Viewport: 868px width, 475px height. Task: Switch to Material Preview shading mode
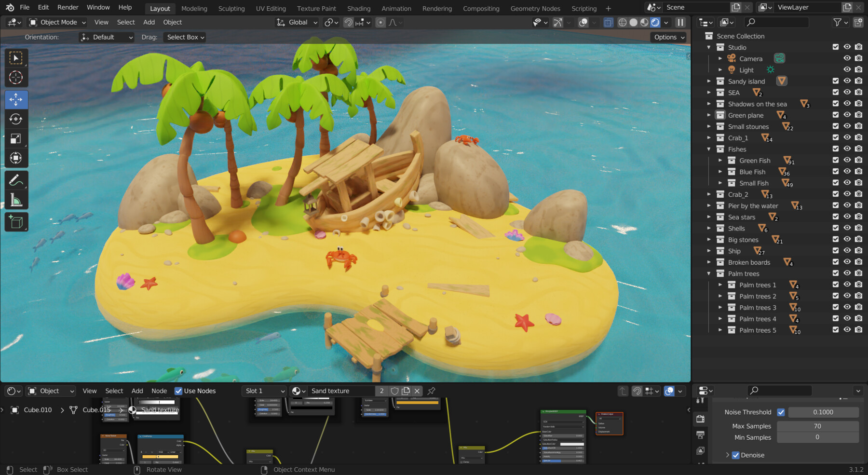tap(644, 22)
